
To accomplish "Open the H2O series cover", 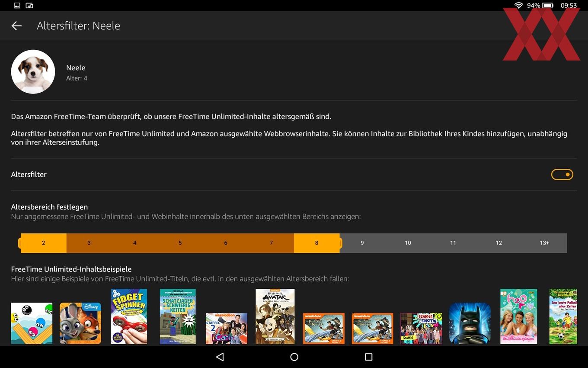I will [x=519, y=316].
